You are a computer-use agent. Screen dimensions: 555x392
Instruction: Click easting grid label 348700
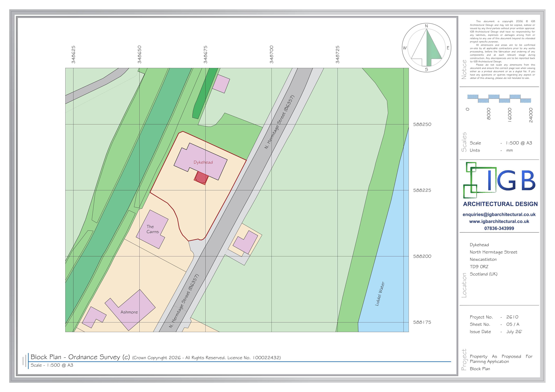[271, 55]
